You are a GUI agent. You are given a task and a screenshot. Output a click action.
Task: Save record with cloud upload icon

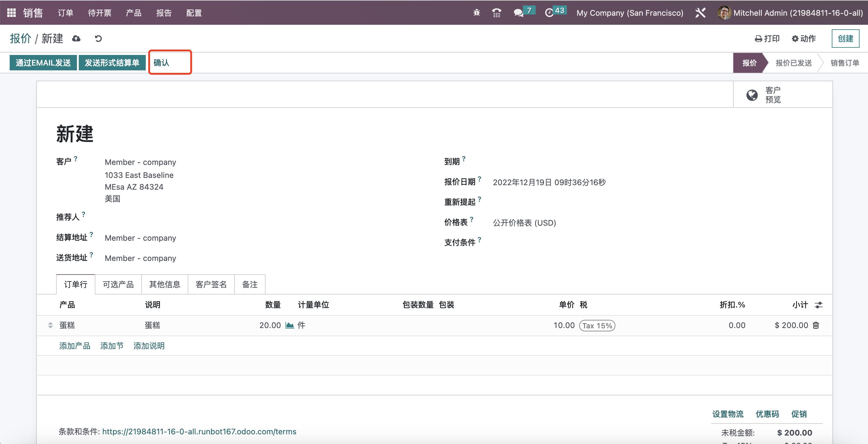click(x=76, y=38)
